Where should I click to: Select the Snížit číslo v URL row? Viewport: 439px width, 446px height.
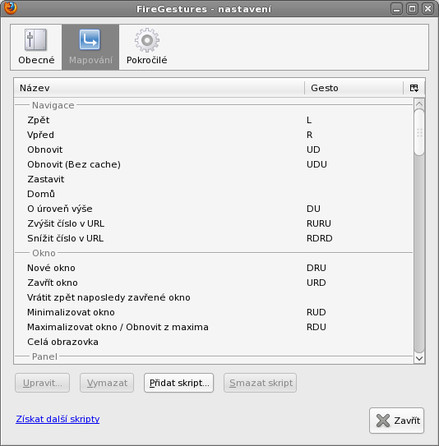pyautogui.click(x=213, y=238)
